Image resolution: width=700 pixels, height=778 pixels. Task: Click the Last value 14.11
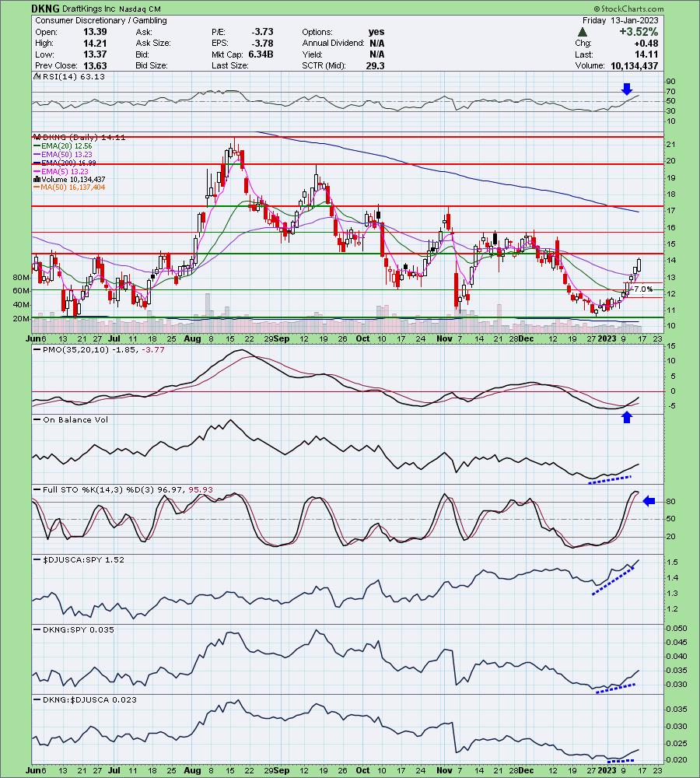(x=648, y=54)
